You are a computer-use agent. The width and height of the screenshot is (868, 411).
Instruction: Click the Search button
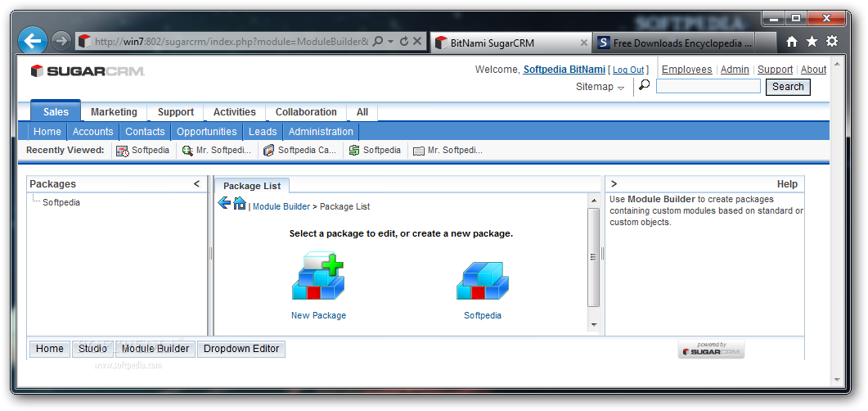pos(788,87)
